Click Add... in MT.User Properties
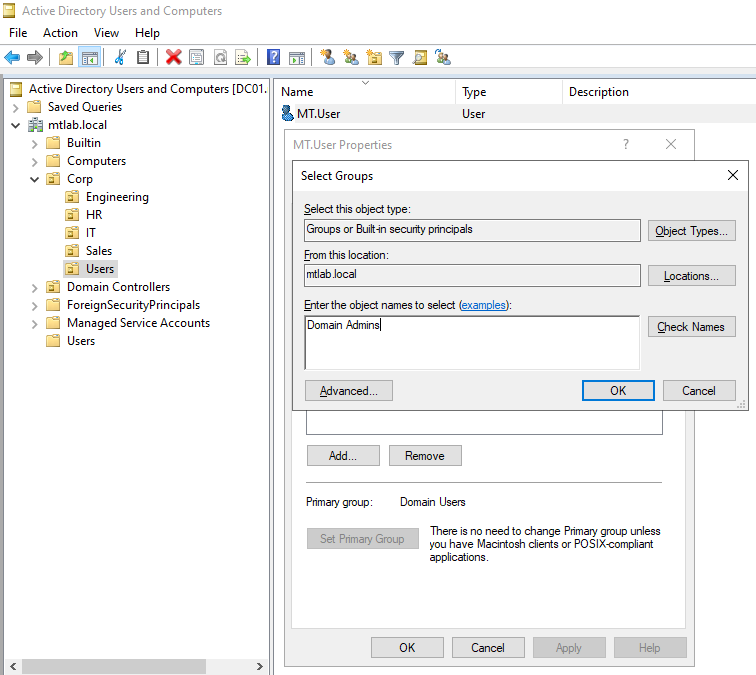The width and height of the screenshot is (756, 675). tap(343, 456)
